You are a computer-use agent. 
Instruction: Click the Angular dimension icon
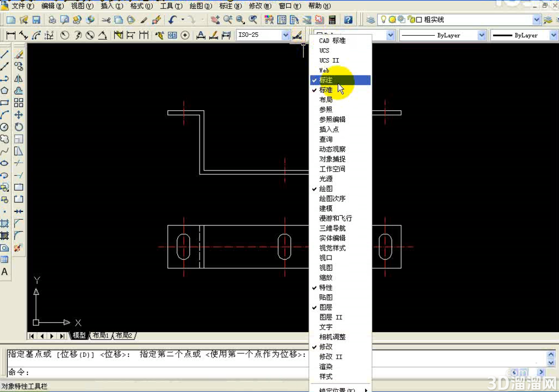tap(103, 35)
